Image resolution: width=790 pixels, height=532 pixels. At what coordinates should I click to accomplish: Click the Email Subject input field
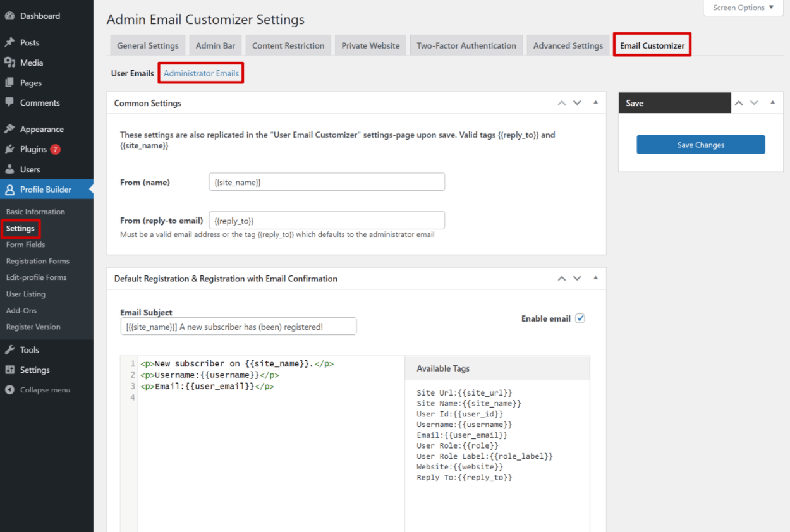238,326
